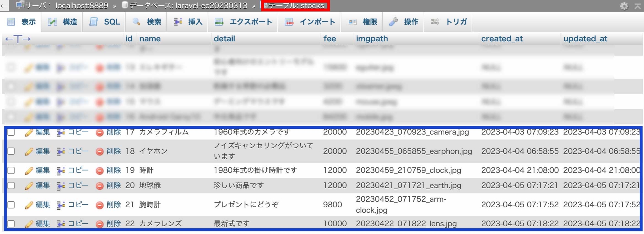The image size is (644, 234).
Task: Click the localhost:8889 server breadcrumb link
Action: tap(81, 6)
